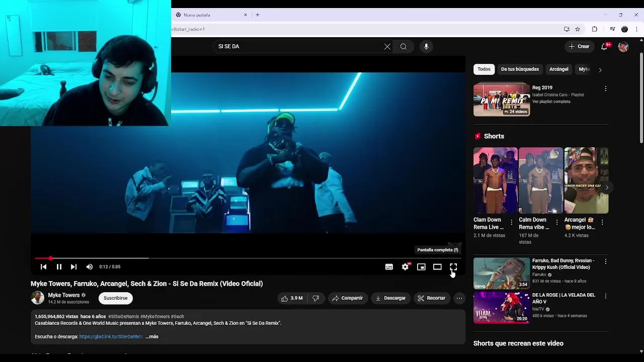Click the search magnifier button

tap(404, 47)
